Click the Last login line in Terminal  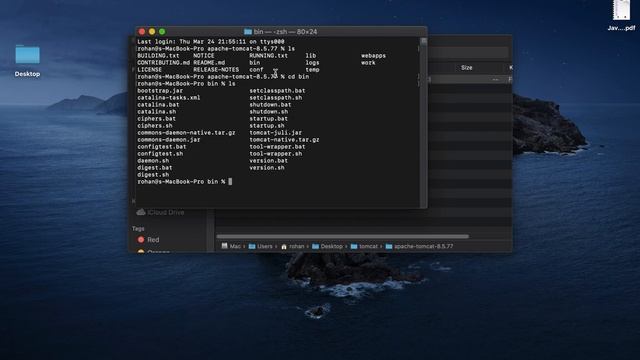[x=211, y=42]
